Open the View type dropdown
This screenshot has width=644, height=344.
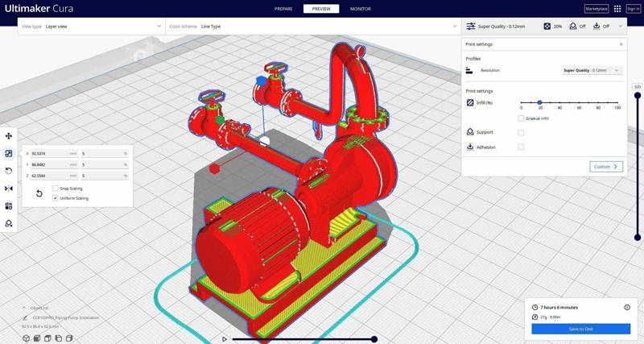click(x=90, y=26)
